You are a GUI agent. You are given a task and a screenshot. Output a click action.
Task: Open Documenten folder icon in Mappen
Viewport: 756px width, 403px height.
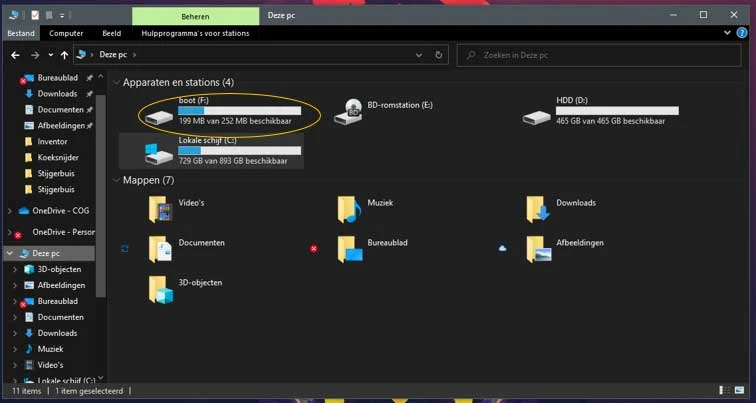(161, 249)
